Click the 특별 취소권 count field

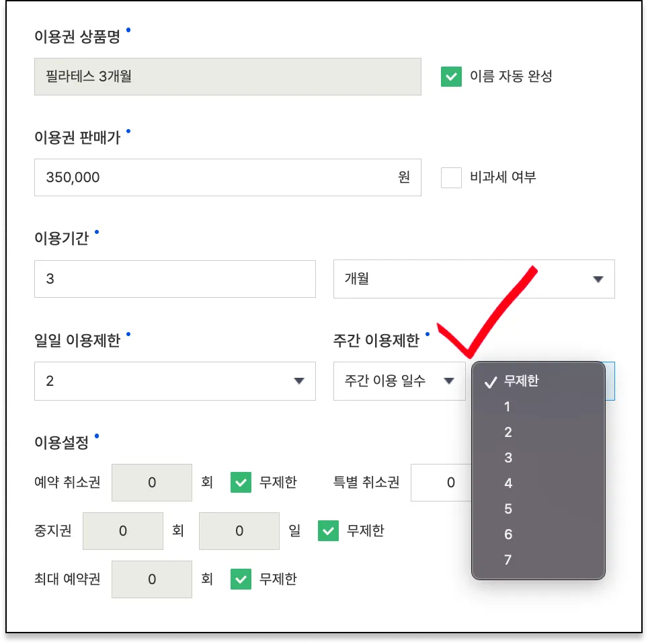[x=442, y=482]
